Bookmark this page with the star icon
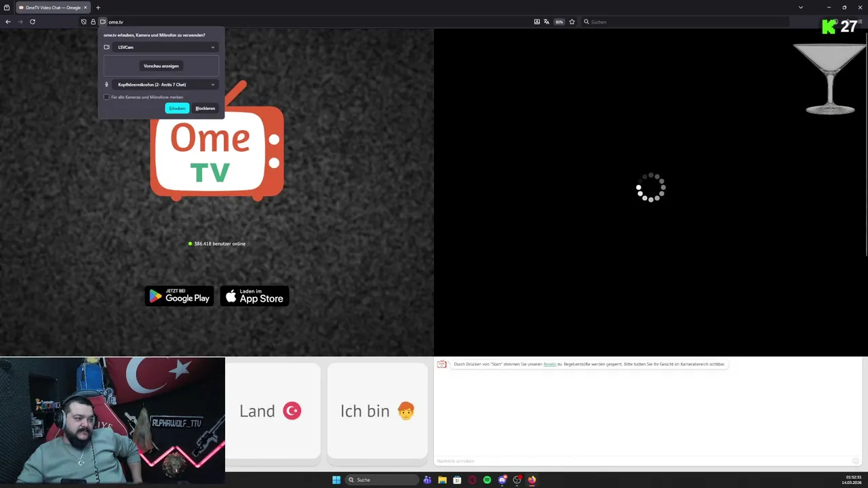The image size is (868, 488). tap(572, 22)
